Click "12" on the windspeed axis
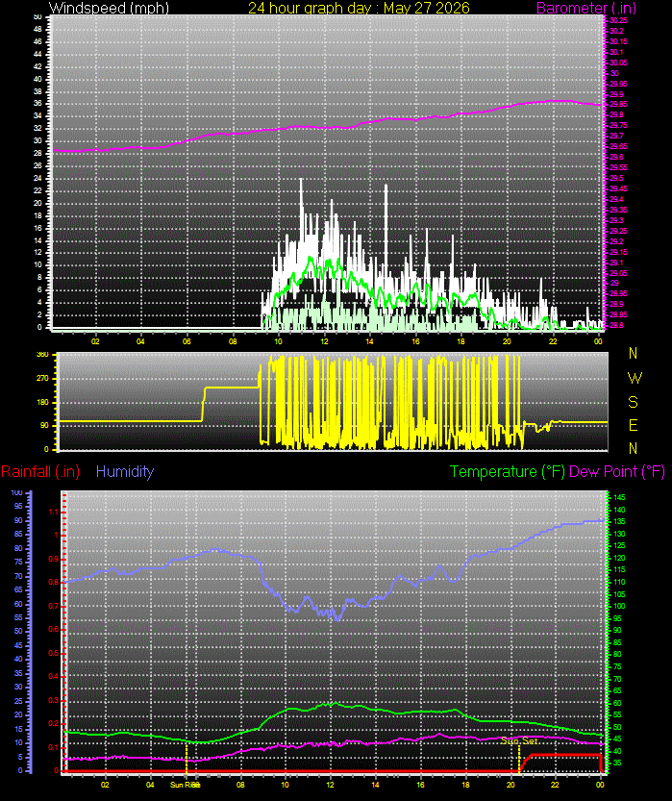The width and height of the screenshot is (672, 801). click(x=37, y=252)
